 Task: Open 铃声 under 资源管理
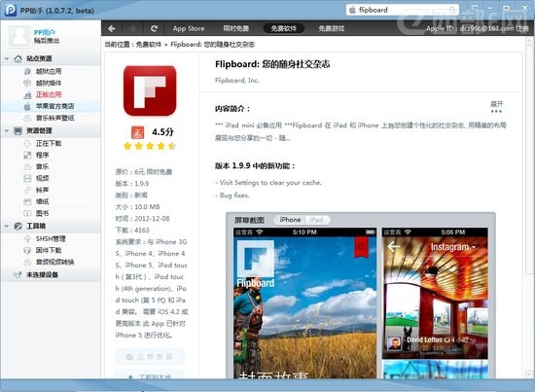pos(42,190)
